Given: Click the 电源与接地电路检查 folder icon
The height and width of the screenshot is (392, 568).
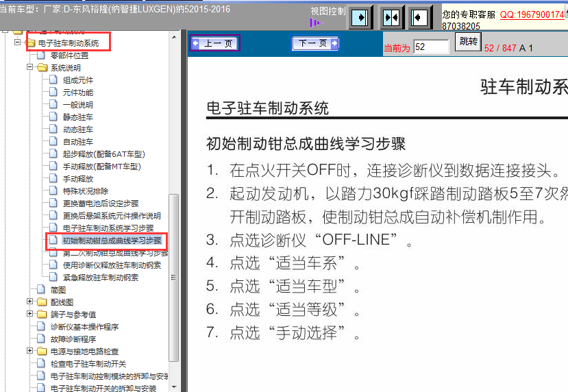Looking at the screenshot, I should coord(42,351).
